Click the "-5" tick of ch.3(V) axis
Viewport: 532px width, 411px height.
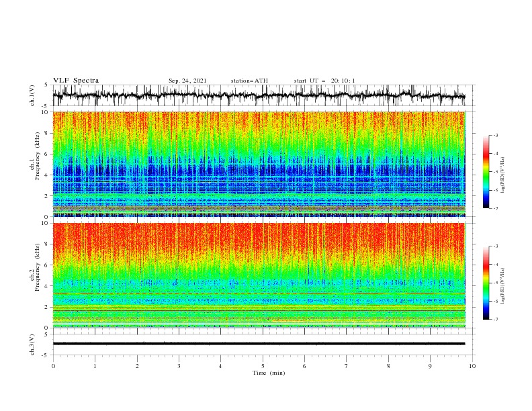pos(45,355)
